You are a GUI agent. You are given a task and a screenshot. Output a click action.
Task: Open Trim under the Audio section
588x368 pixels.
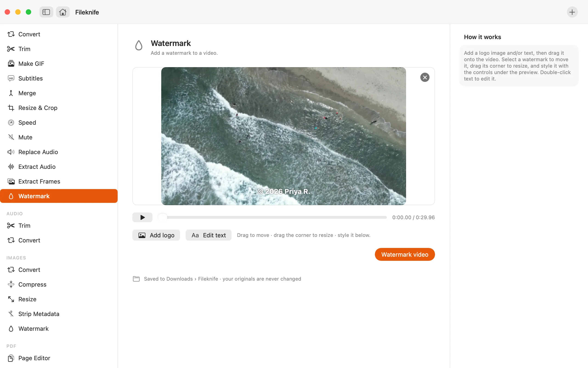[59, 226]
